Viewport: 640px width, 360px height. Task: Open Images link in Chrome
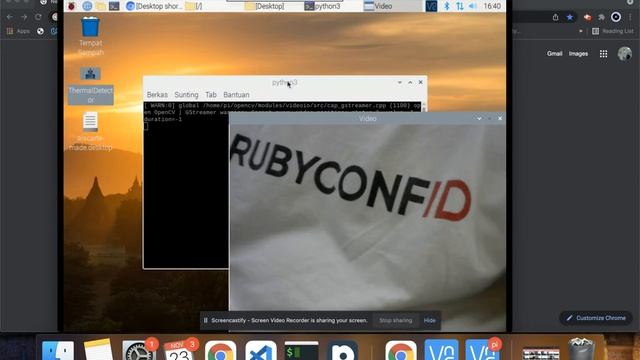(x=578, y=53)
